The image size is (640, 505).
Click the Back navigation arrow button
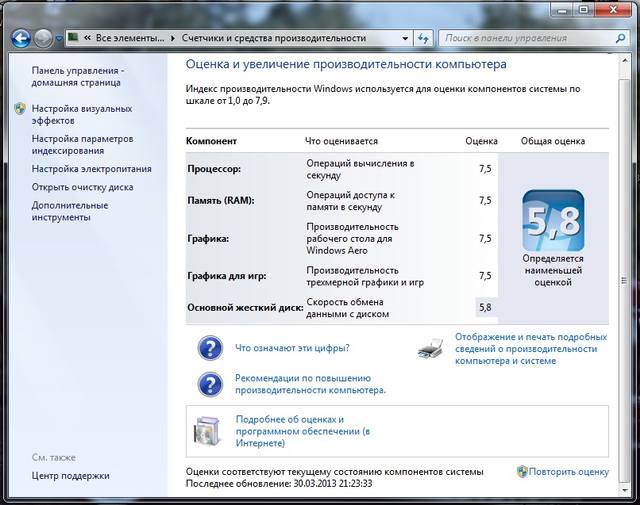[20, 38]
